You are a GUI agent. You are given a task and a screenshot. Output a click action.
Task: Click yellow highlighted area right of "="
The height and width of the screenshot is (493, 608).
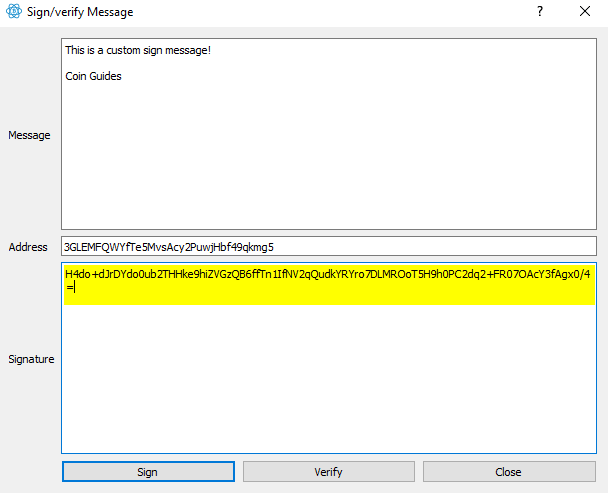pyautogui.click(x=330, y=288)
